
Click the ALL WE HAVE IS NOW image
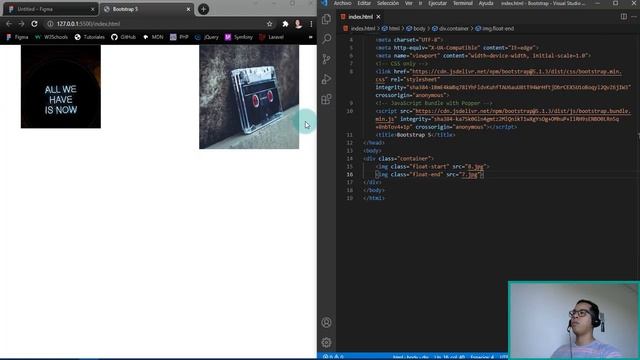tap(61, 86)
